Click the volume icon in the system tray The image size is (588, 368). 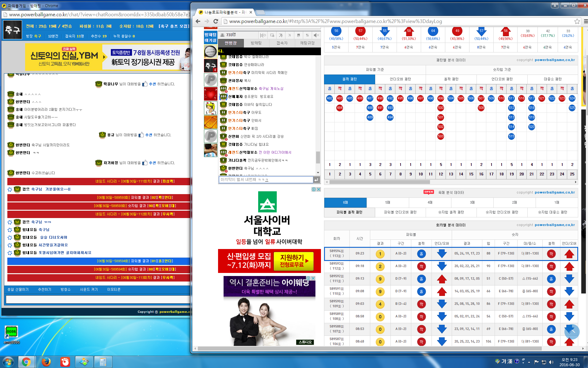(x=551, y=362)
